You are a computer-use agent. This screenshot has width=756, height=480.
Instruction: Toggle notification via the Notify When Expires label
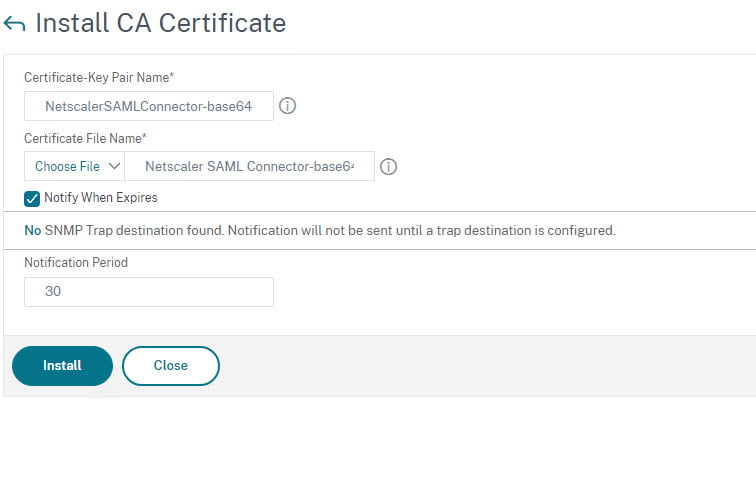point(101,198)
